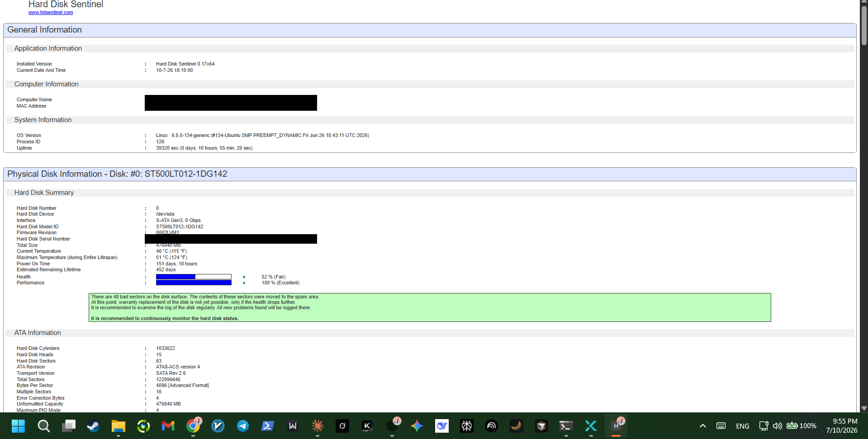Launch Steam from the taskbar
The height and width of the screenshot is (439, 868).
coord(93,426)
